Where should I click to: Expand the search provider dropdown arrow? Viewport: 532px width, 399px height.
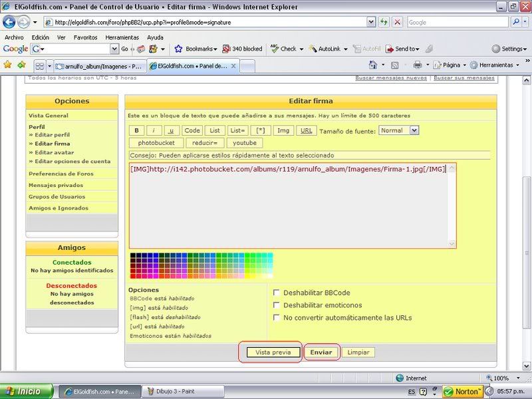point(525,22)
